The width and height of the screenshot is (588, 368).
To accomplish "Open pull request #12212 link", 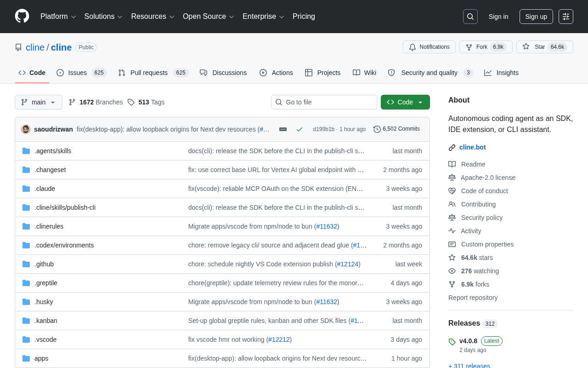I will tap(279, 339).
